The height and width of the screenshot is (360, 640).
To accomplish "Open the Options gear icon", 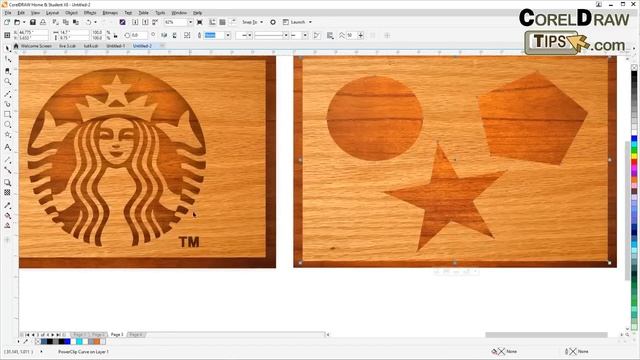I will [273, 22].
